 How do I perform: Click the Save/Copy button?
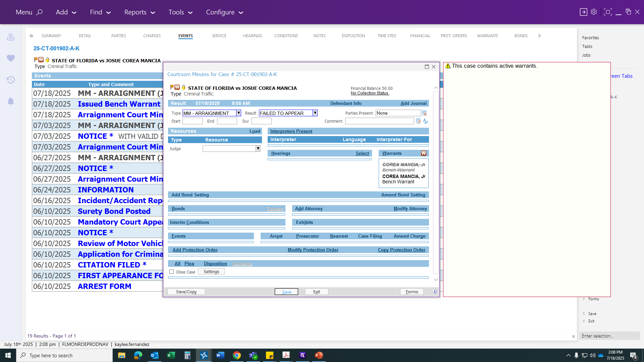pyautogui.click(x=186, y=292)
